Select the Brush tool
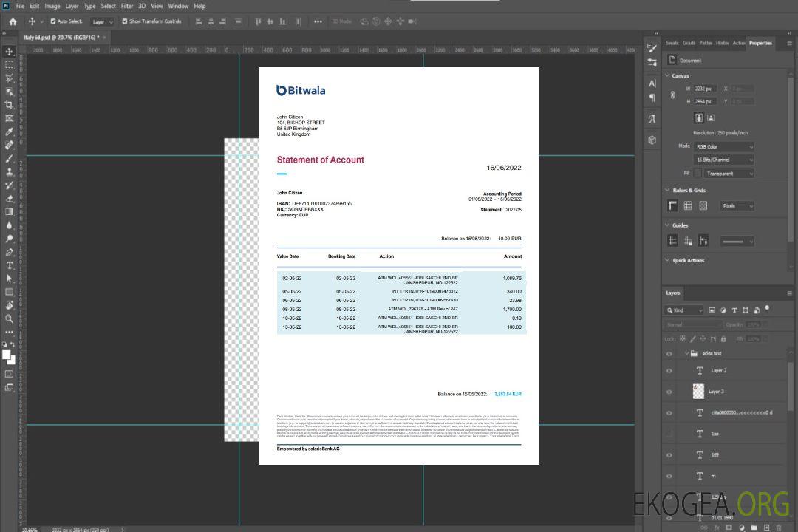Screen dimensions: 798x532 (x=9, y=158)
